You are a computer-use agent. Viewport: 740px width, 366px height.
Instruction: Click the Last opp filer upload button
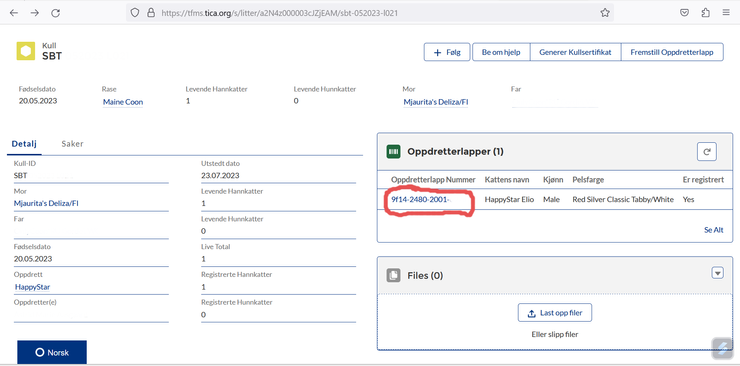(x=555, y=313)
